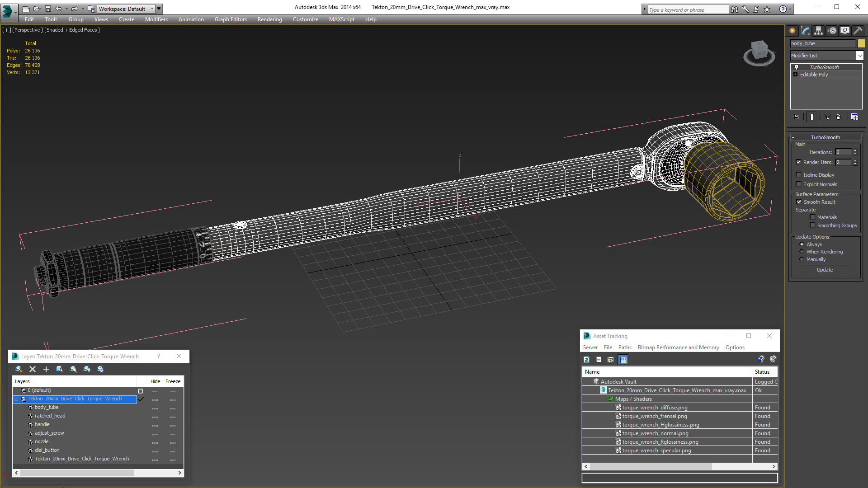Open Paths menu in Asset Tracking

point(625,347)
